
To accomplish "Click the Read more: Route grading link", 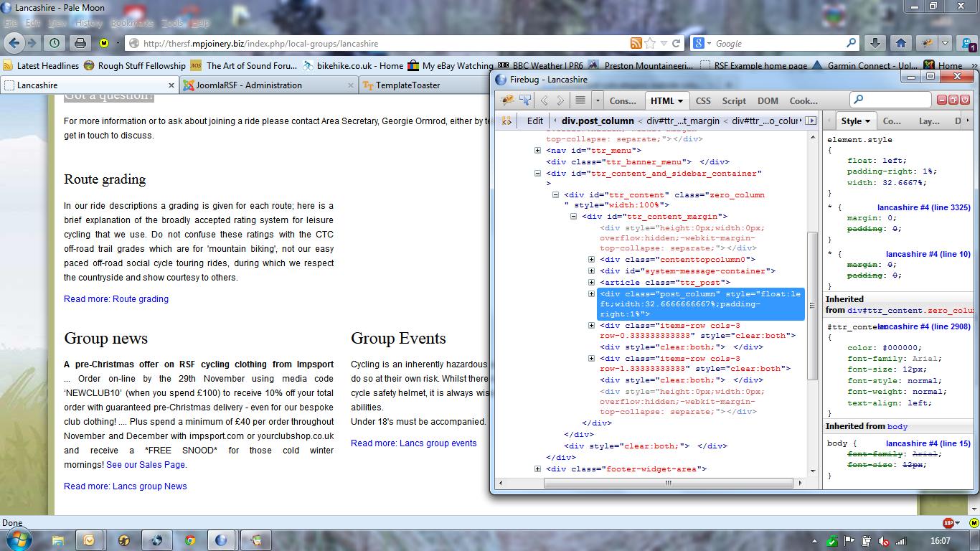I will pos(116,299).
